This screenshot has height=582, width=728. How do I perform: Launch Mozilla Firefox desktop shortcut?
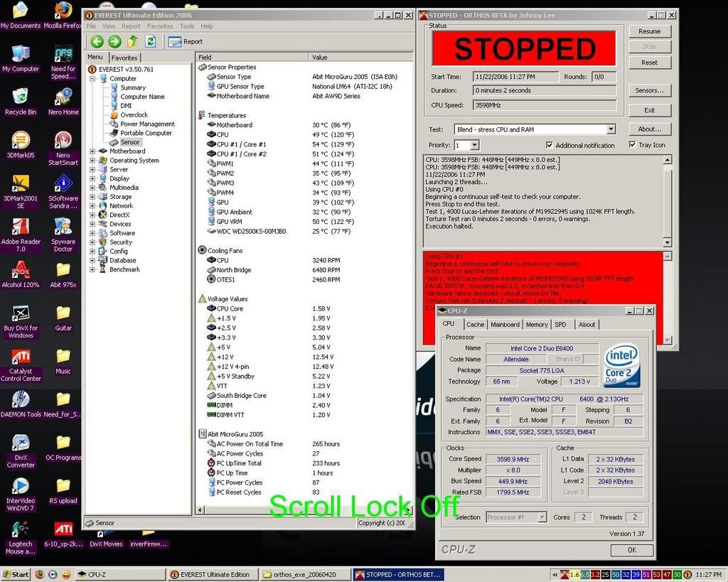[63, 16]
